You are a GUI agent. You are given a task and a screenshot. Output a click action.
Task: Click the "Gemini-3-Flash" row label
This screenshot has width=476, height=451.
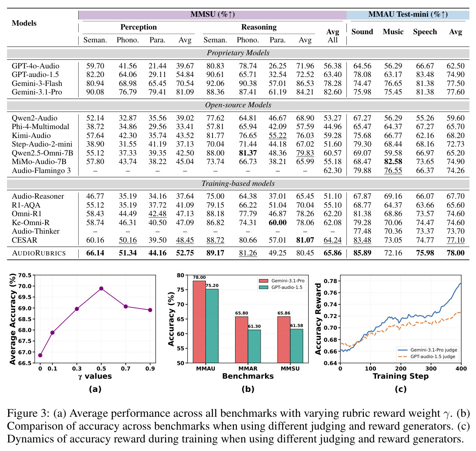(37, 84)
